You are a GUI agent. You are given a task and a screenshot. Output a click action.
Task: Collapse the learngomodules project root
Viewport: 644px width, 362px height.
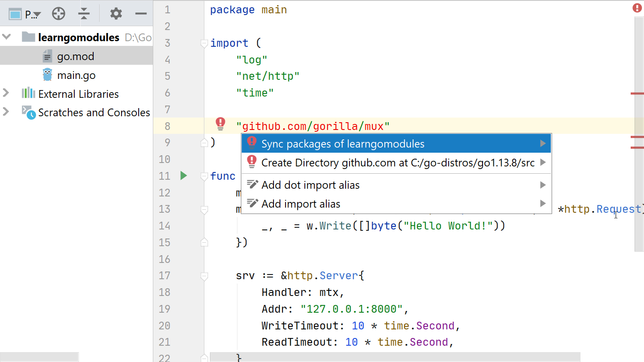[6, 37]
